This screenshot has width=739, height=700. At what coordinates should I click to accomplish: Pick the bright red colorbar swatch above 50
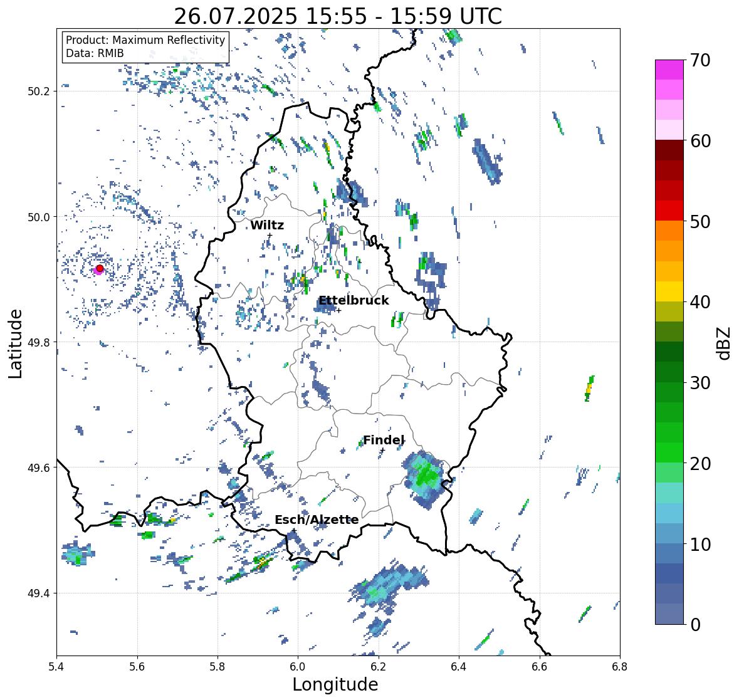click(x=669, y=211)
